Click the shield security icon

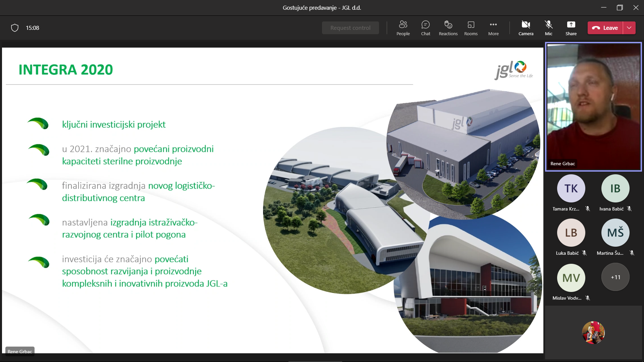(15, 28)
